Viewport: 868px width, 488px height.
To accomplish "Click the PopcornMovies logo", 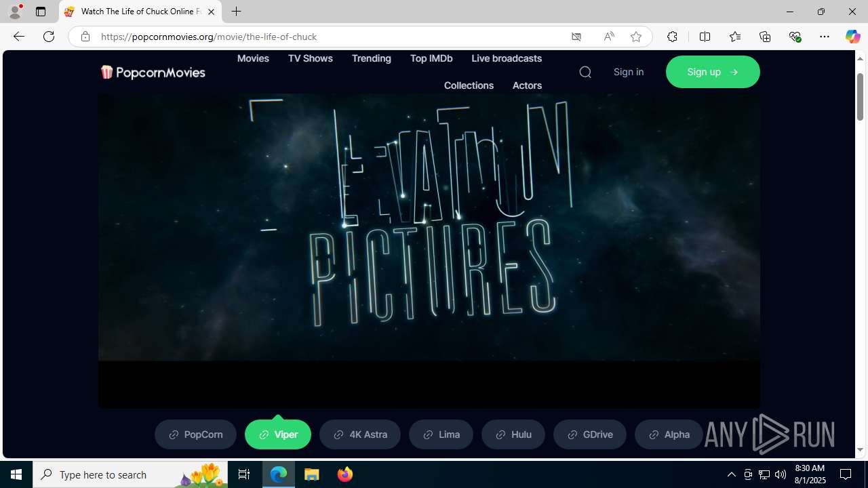I will [153, 72].
